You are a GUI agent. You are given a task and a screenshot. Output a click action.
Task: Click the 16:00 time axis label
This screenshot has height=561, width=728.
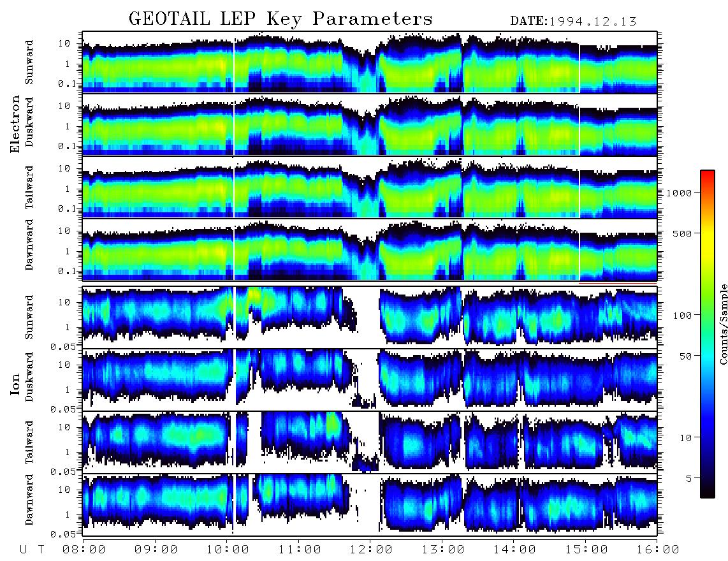pyautogui.click(x=658, y=550)
